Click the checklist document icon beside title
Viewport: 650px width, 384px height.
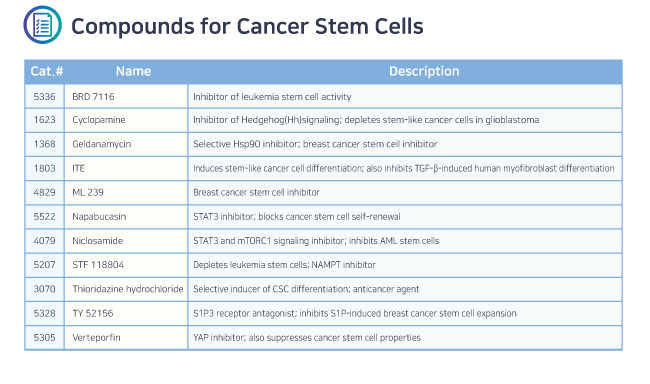[x=42, y=25]
